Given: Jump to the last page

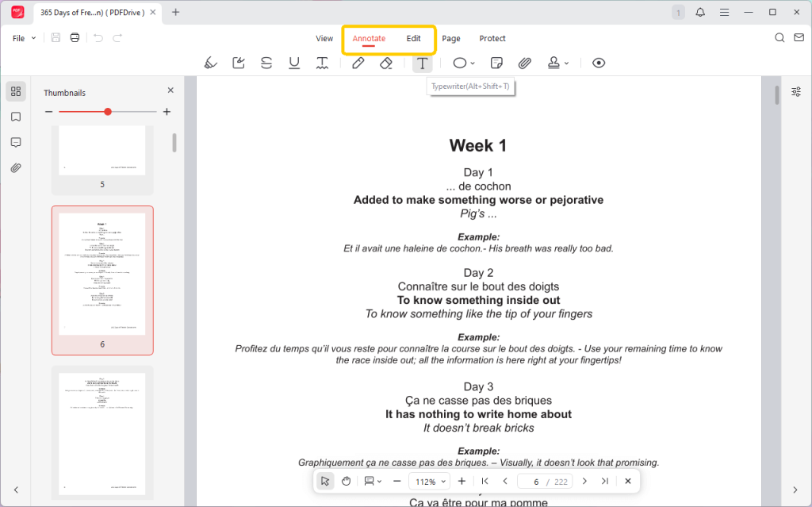Looking at the screenshot, I should [604, 481].
